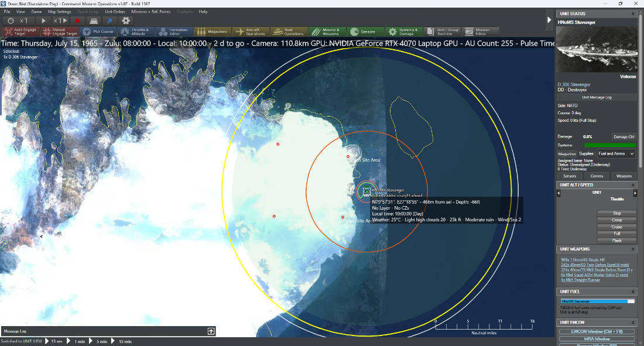This screenshot has width=644, height=346.
Task: Open Systems & Damage window
Action: [x=403, y=32]
